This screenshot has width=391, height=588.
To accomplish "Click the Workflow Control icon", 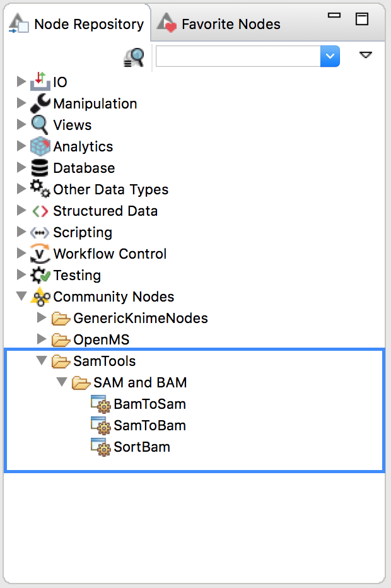I will tap(40, 254).
